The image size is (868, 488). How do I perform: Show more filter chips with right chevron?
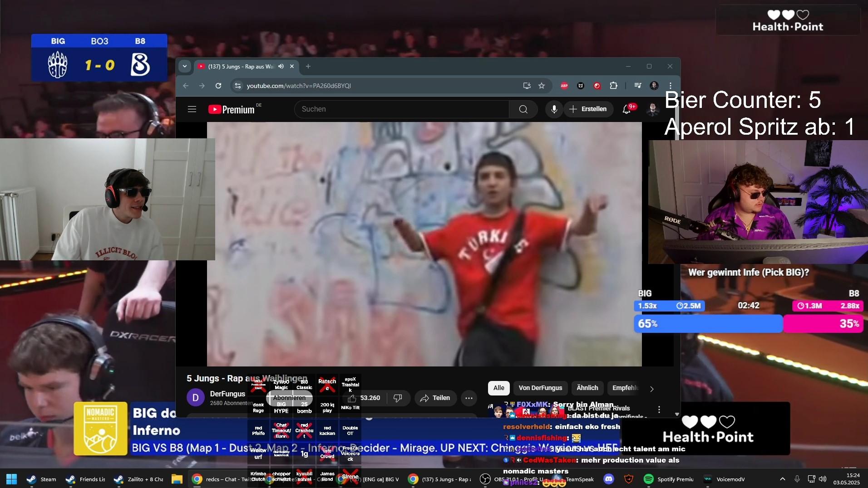(652, 389)
